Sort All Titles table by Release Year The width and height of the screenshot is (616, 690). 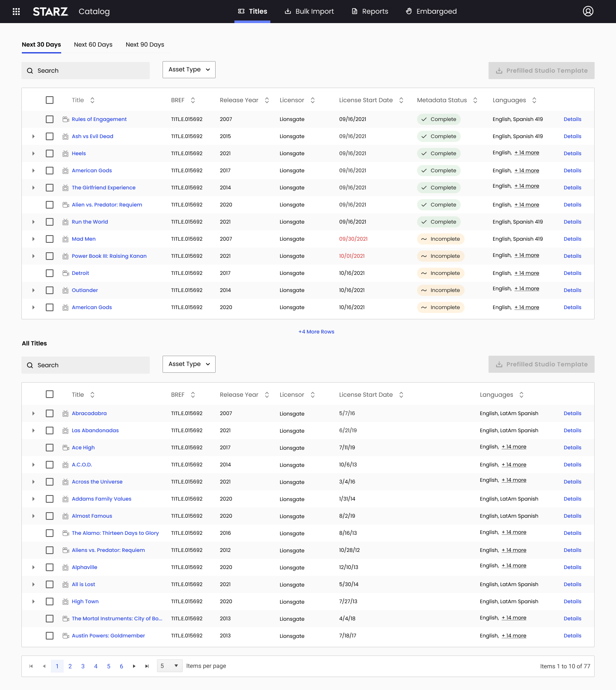click(267, 395)
